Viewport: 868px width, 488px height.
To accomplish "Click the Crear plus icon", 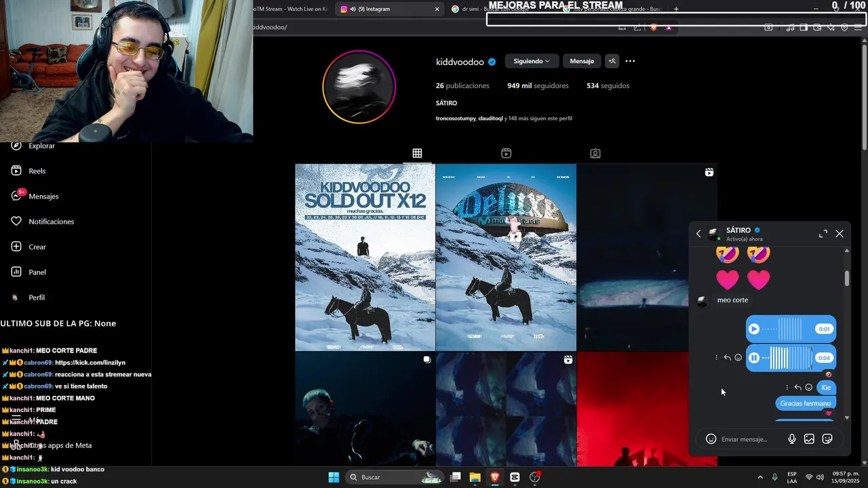I will coord(16,247).
